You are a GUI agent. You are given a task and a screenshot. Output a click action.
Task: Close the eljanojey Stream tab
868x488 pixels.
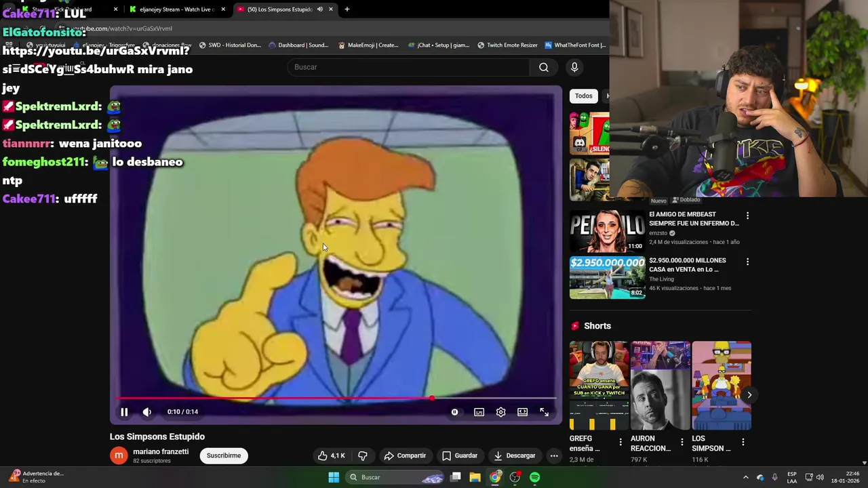tap(223, 9)
